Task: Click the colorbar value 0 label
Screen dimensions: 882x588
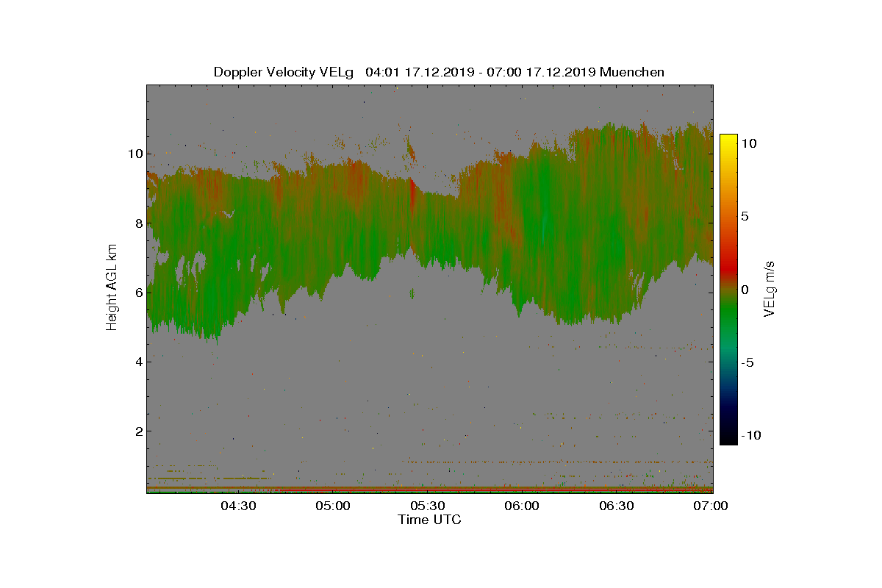Action: 745,290
